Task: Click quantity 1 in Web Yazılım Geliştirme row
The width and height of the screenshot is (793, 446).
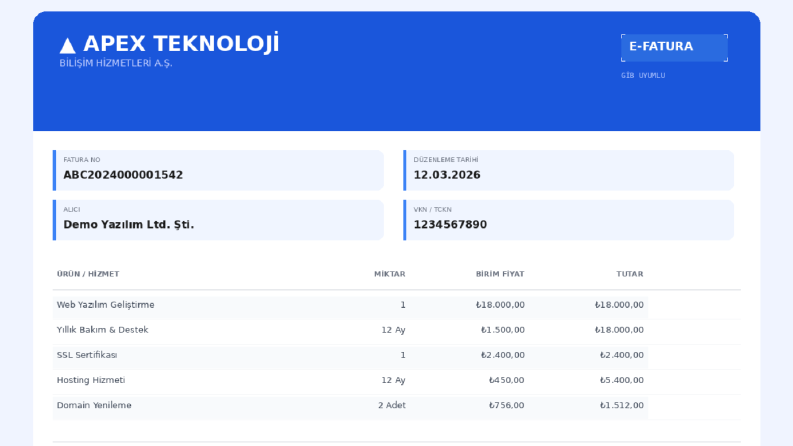Action: tap(403, 305)
